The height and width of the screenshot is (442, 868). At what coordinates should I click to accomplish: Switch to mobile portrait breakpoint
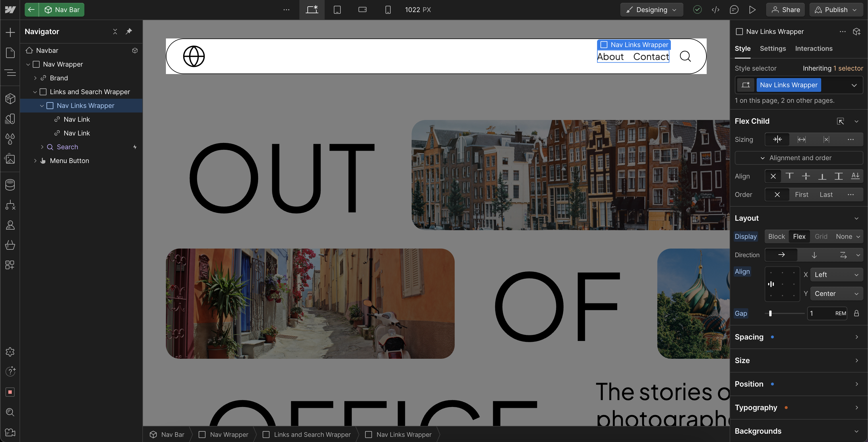click(x=388, y=10)
